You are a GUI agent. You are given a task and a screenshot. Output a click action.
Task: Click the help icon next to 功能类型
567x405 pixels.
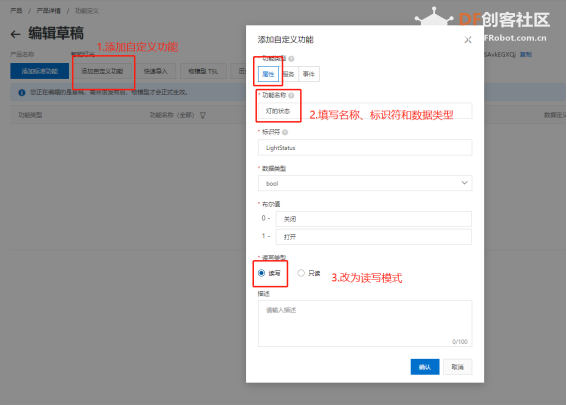pyautogui.click(x=291, y=59)
